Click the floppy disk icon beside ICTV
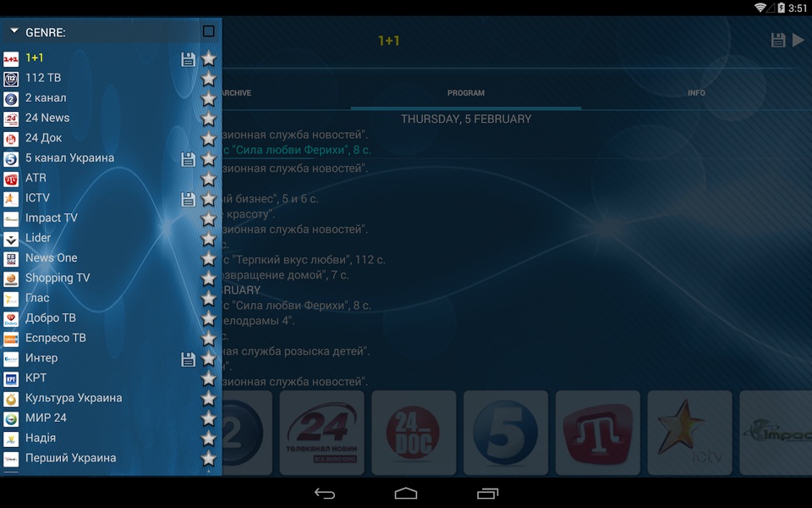The height and width of the screenshot is (508, 812). pos(188,199)
